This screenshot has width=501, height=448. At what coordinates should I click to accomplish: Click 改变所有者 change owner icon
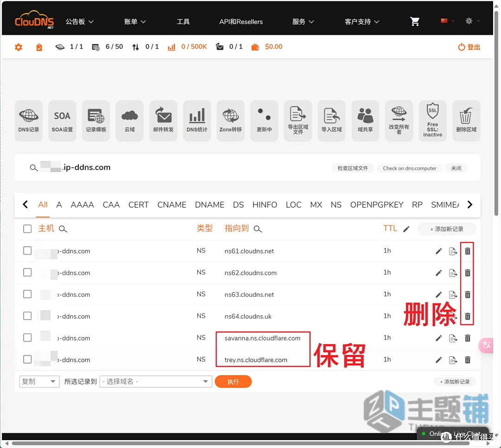399,121
